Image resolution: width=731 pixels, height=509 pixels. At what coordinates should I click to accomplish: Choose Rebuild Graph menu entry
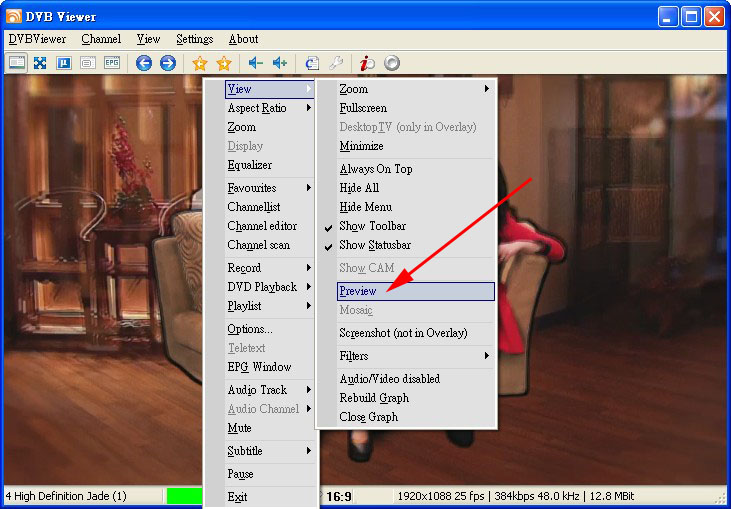[x=374, y=398]
